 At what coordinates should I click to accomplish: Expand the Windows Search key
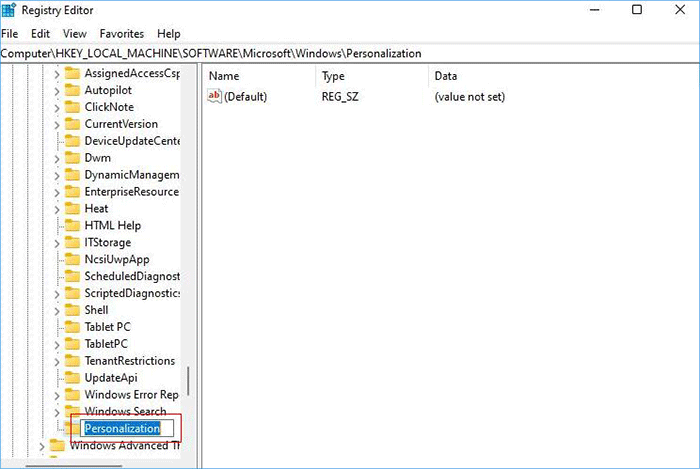[55, 412]
